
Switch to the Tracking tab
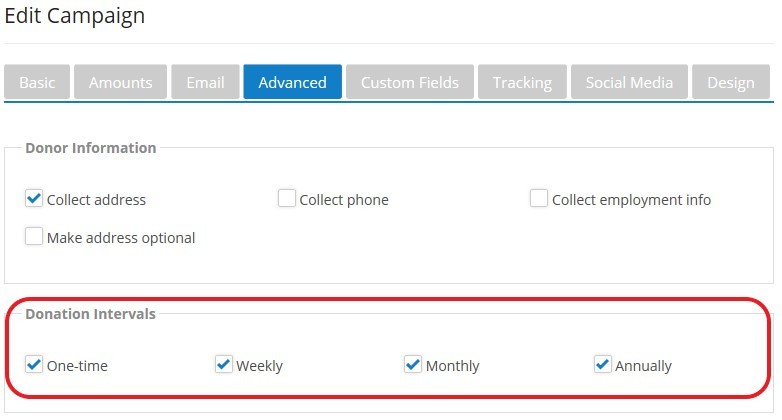(x=522, y=82)
